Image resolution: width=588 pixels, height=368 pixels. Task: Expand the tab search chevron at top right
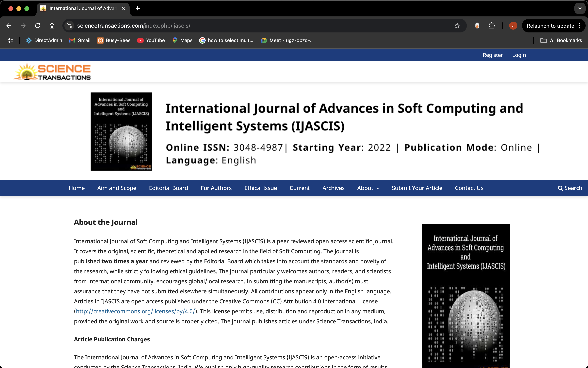pos(580,9)
